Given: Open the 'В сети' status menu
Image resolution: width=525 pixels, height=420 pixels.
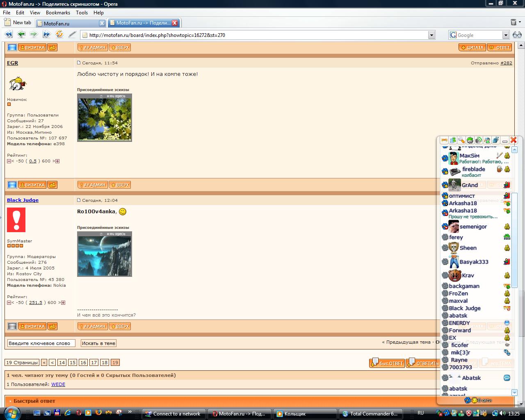Looking at the screenshot, I should [x=478, y=400].
